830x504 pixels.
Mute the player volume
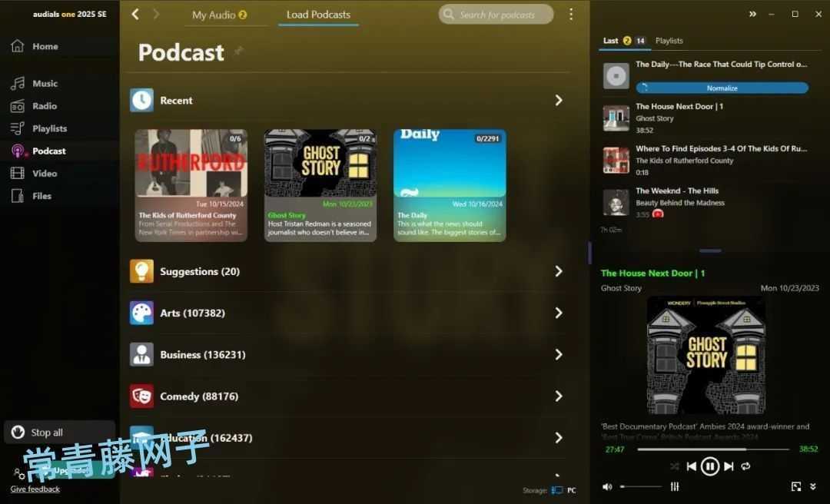tap(607, 486)
